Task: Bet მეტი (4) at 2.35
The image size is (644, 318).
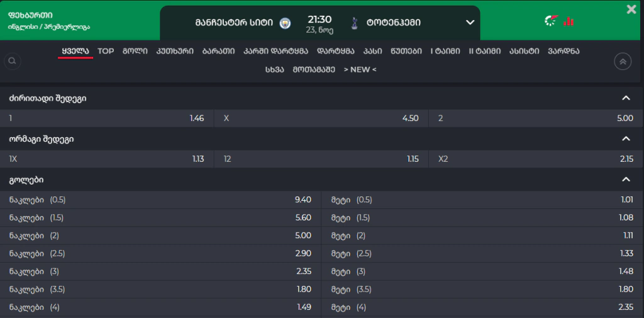Action: (x=482, y=307)
